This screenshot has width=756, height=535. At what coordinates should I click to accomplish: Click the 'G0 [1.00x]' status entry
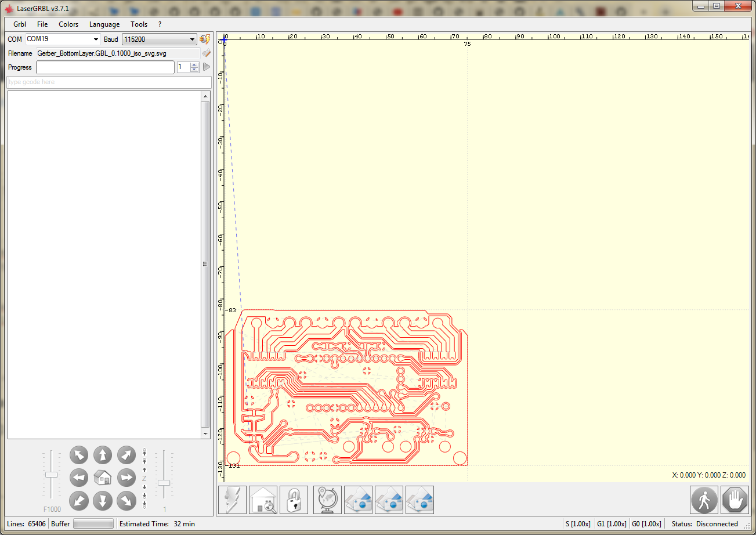click(x=645, y=524)
